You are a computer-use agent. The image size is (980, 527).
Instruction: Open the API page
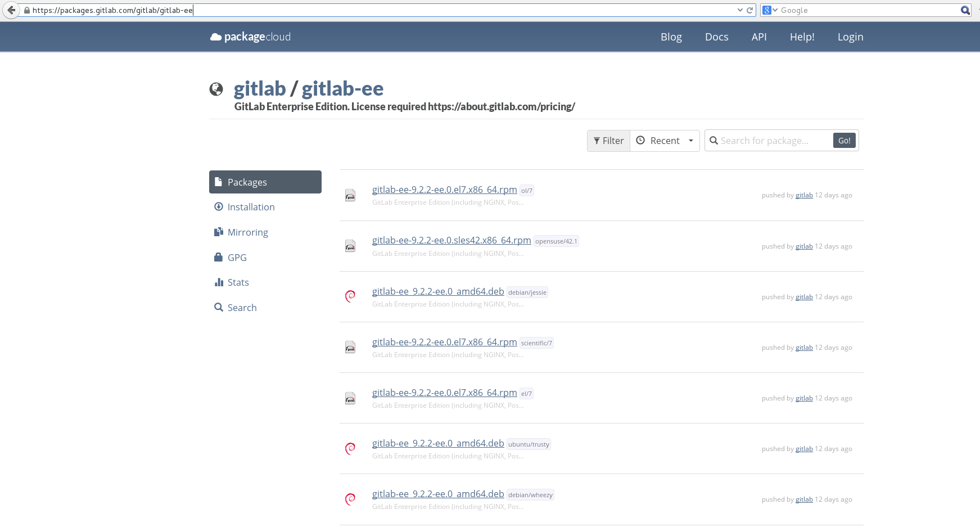click(759, 37)
